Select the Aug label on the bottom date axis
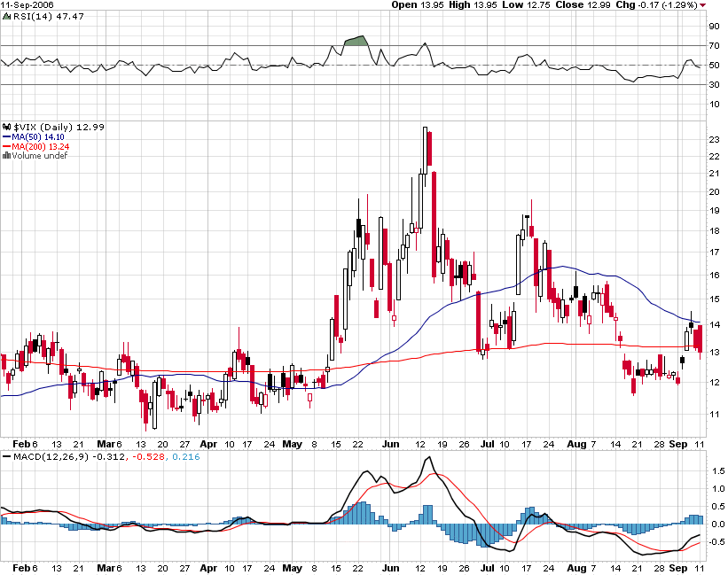The image size is (728, 575). click(x=576, y=565)
